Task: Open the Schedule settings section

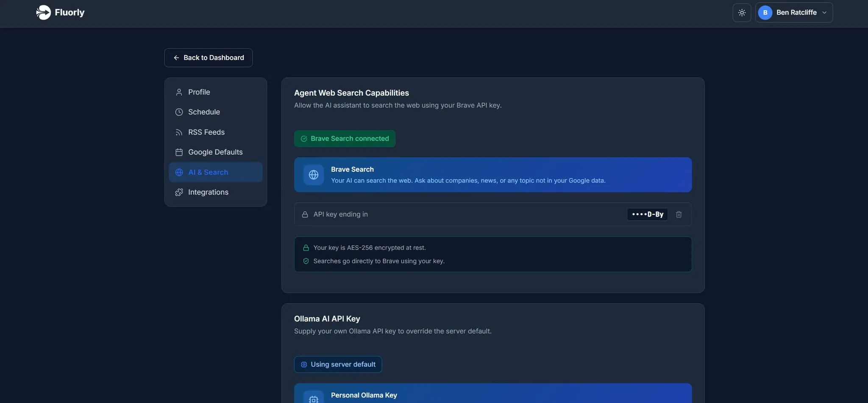Action: click(x=216, y=112)
